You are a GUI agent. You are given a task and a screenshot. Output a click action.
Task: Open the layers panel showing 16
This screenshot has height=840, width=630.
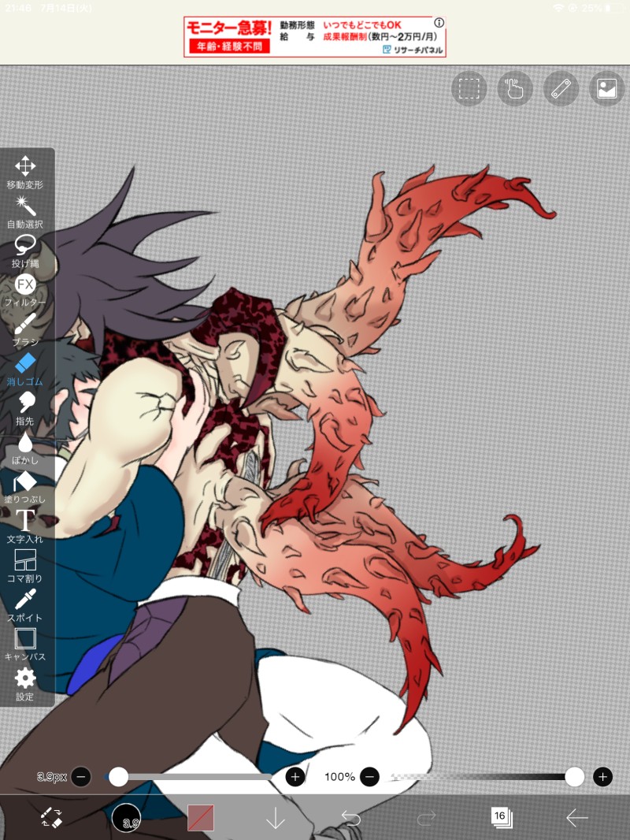click(501, 817)
